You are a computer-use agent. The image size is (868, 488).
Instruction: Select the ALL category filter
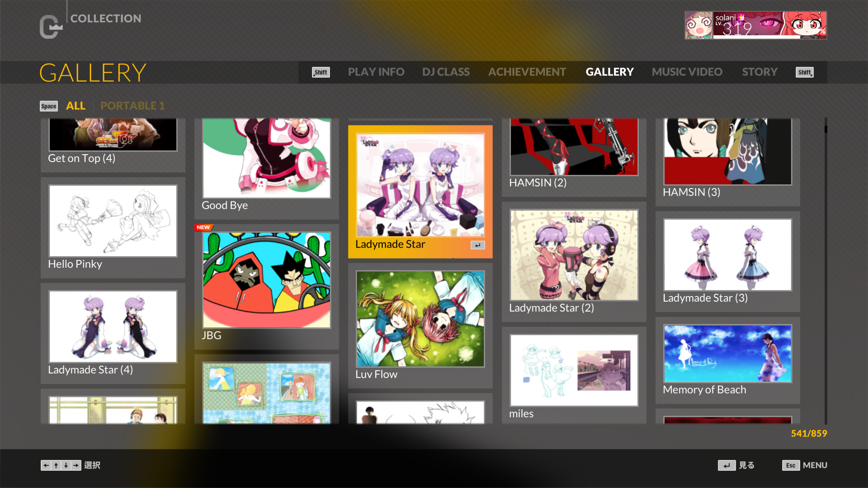pyautogui.click(x=76, y=106)
